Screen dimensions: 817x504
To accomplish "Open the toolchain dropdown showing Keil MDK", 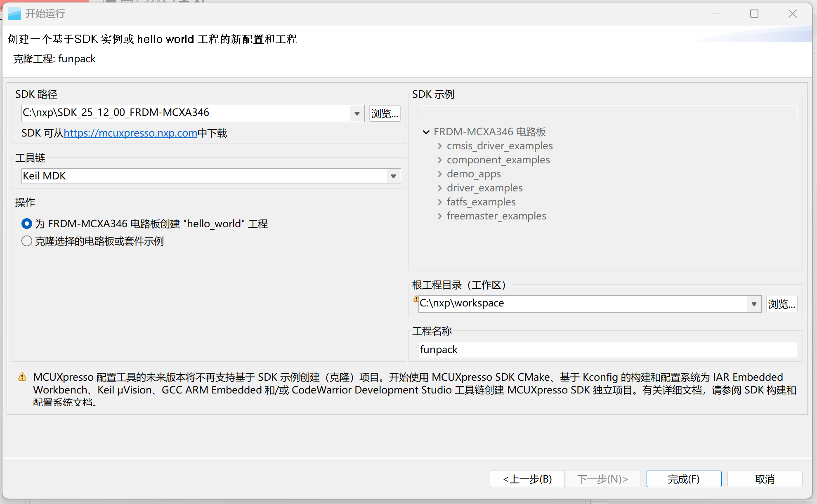I will click(392, 176).
